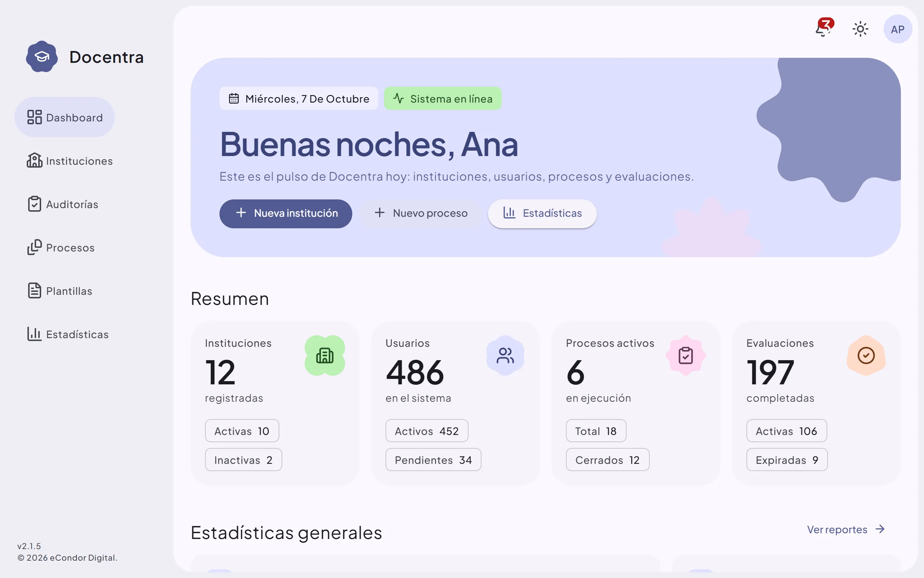Open Instituciones in the sidebar
This screenshot has width=924, height=578.
click(70, 160)
